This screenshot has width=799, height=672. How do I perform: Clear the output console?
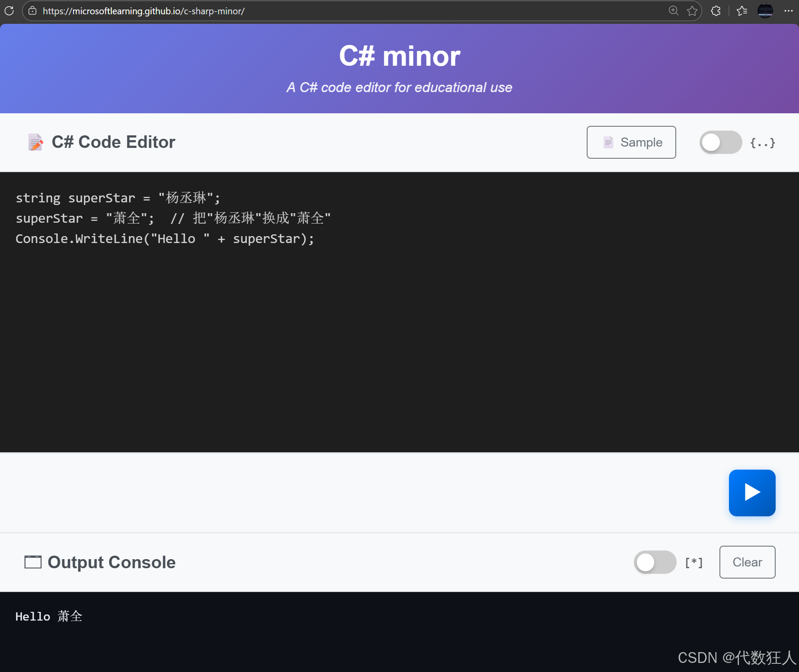coord(748,562)
